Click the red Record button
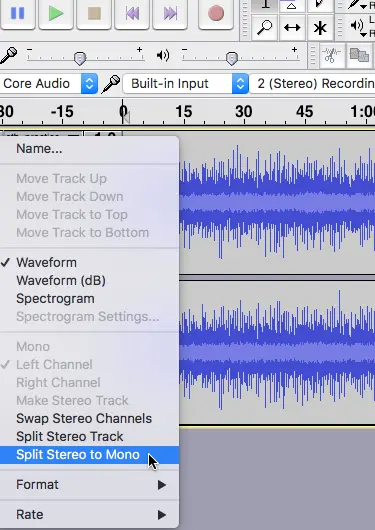The height and width of the screenshot is (530, 375). 216,14
